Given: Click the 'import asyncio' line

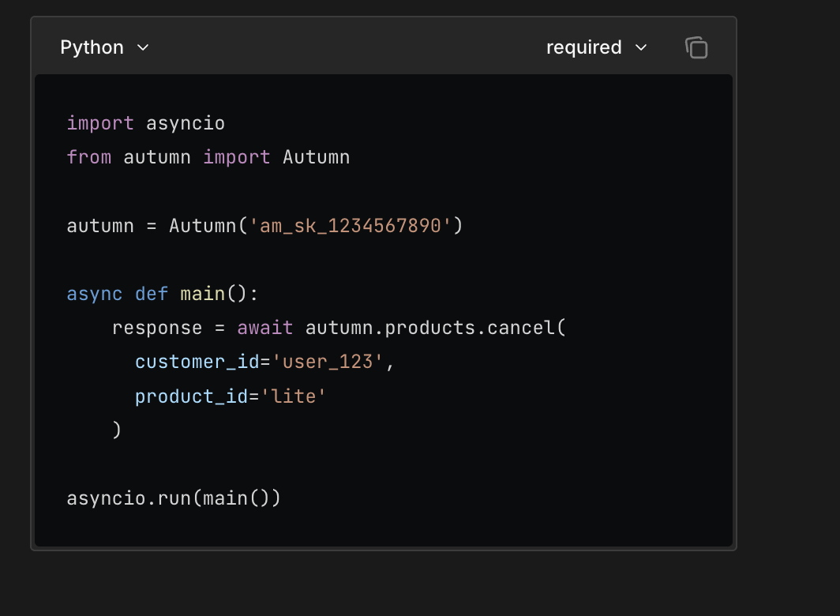Looking at the screenshot, I should click(x=146, y=123).
